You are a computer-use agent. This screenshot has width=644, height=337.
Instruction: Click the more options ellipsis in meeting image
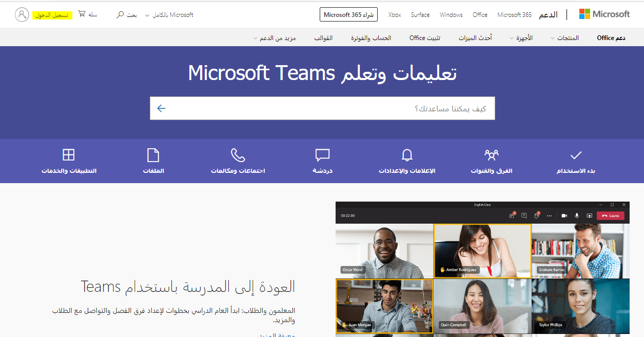pos(550,216)
